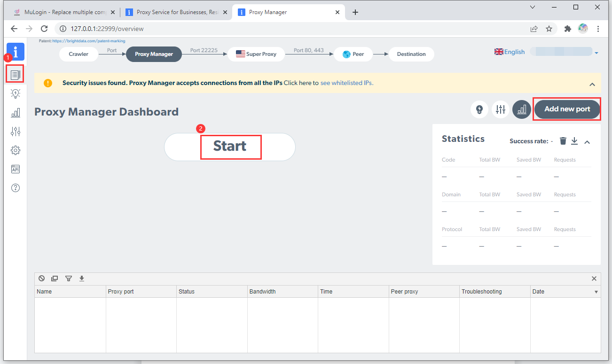
Task: Switch to Proxy Service for Businesses tab
Action: (177, 12)
